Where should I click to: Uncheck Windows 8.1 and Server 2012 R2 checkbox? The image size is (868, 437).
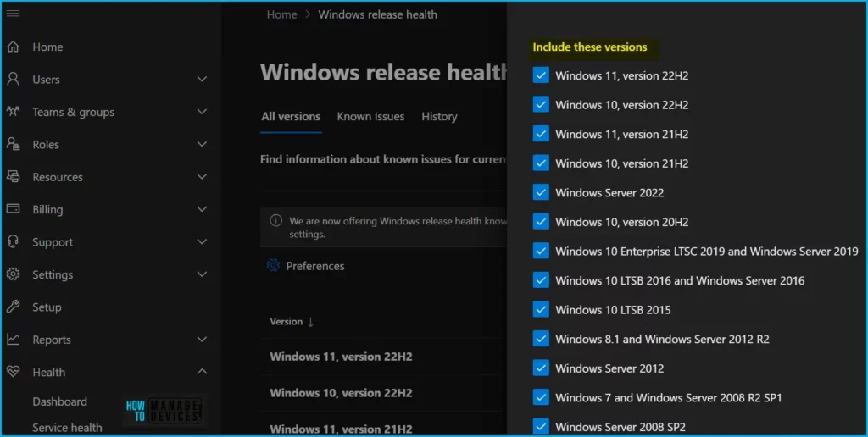click(541, 339)
